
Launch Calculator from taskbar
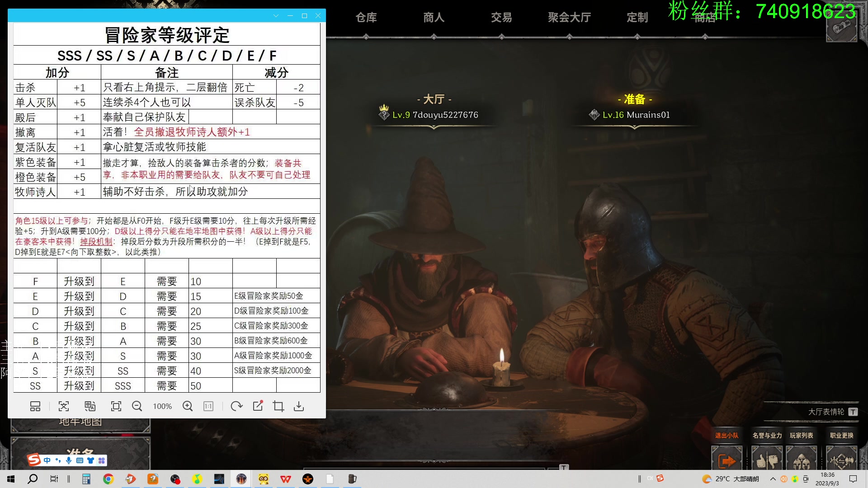[x=86, y=479]
